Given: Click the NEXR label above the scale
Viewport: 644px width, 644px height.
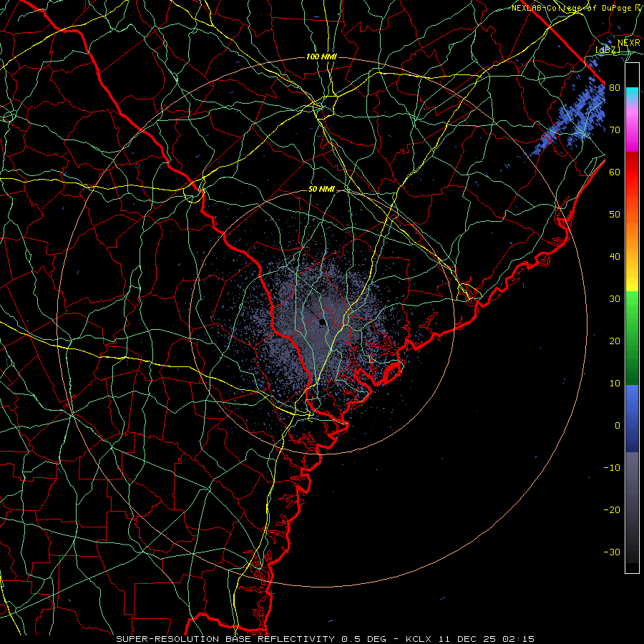Looking at the screenshot, I should 629,43.
